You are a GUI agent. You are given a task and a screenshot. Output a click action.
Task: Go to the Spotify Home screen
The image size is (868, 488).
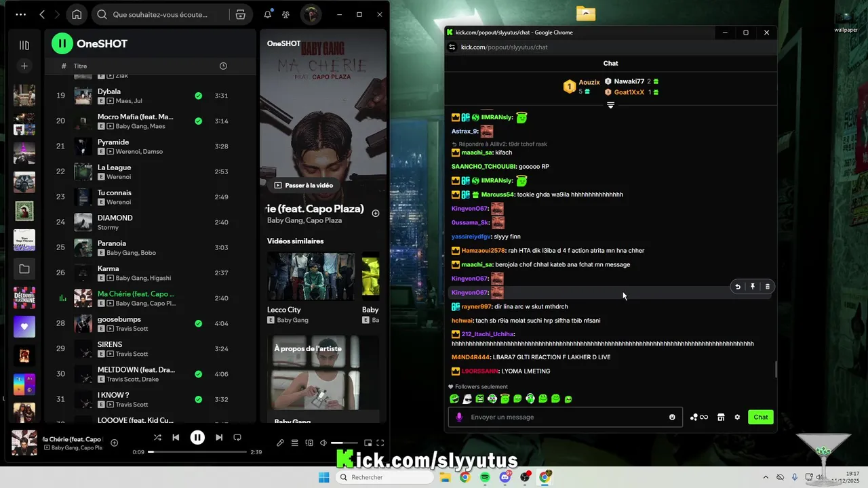[x=77, y=14]
